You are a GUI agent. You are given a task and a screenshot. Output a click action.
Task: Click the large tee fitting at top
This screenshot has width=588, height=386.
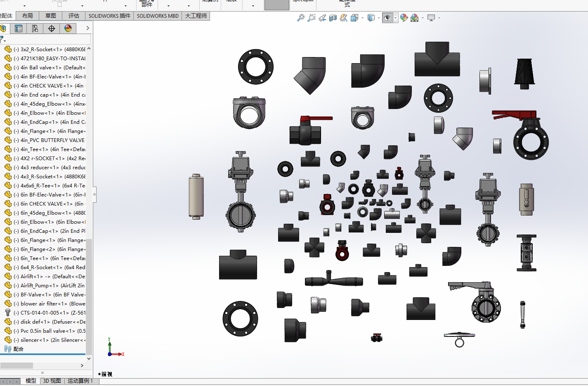[437, 59]
